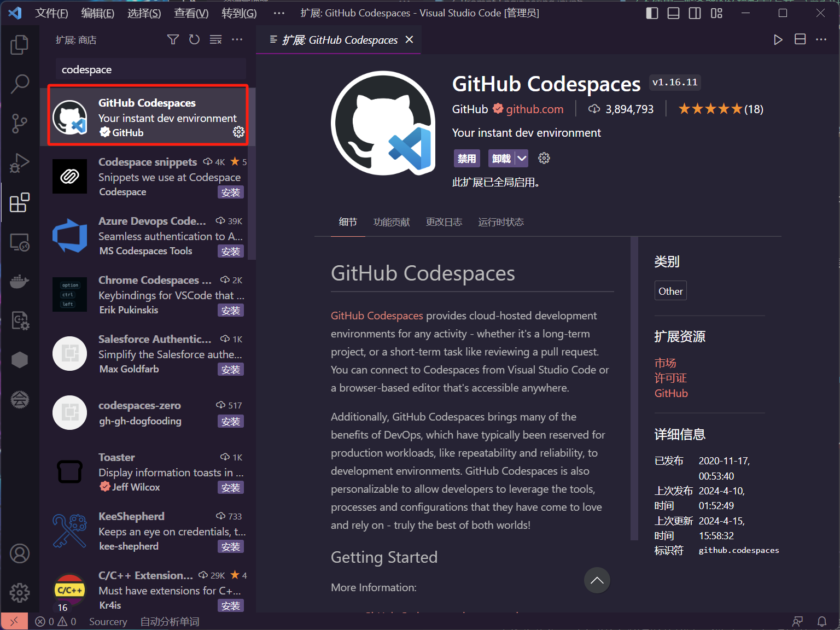Clear the extension search results icon
This screenshot has height=630, width=840.
pyautogui.click(x=215, y=39)
